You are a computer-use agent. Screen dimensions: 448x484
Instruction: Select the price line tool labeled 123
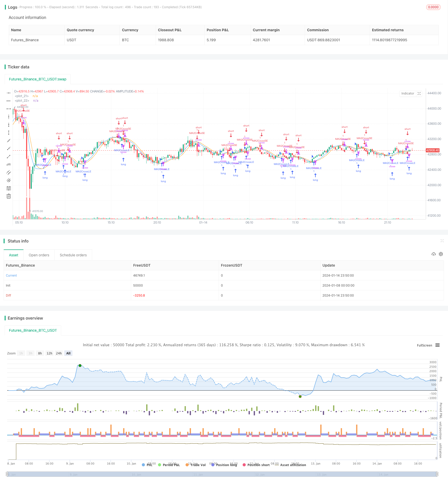click(x=9, y=164)
